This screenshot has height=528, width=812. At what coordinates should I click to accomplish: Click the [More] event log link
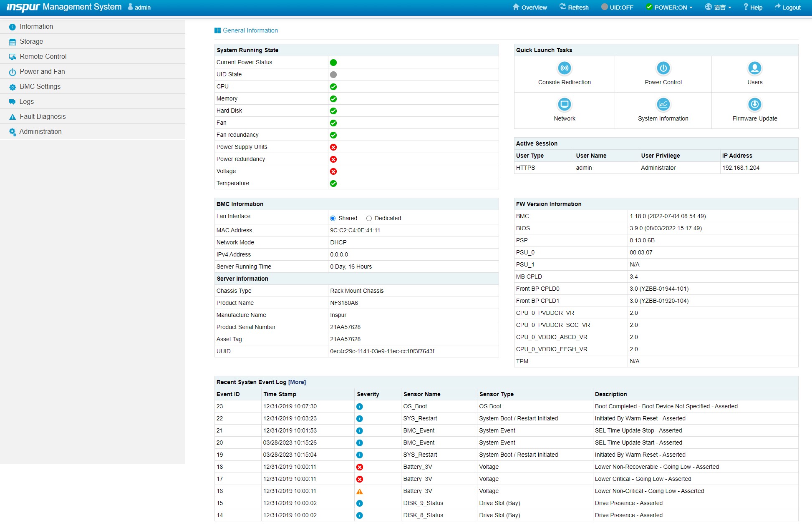pyautogui.click(x=297, y=382)
